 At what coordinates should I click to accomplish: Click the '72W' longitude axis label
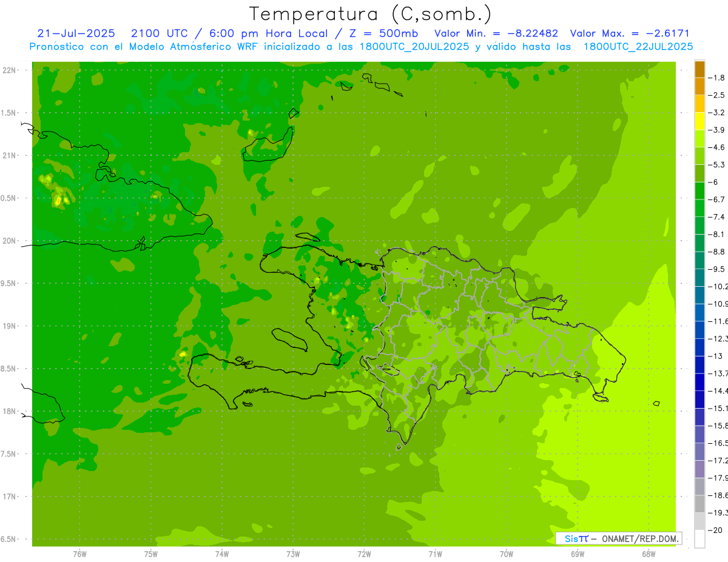pos(364,554)
